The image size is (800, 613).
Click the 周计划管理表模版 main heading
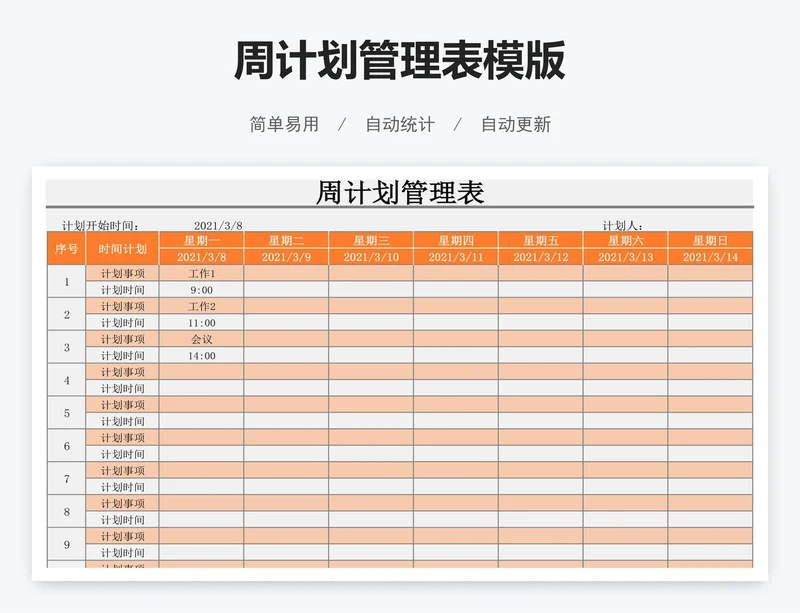[400, 61]
